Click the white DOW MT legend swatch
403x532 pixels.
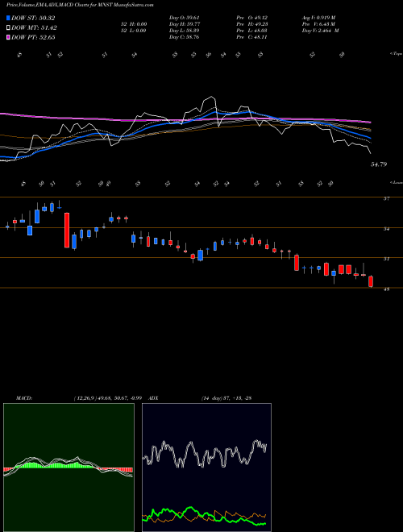[8, 28]
